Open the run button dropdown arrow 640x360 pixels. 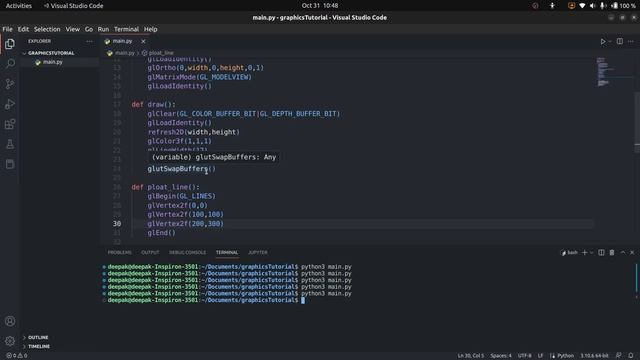pos(610,41)
